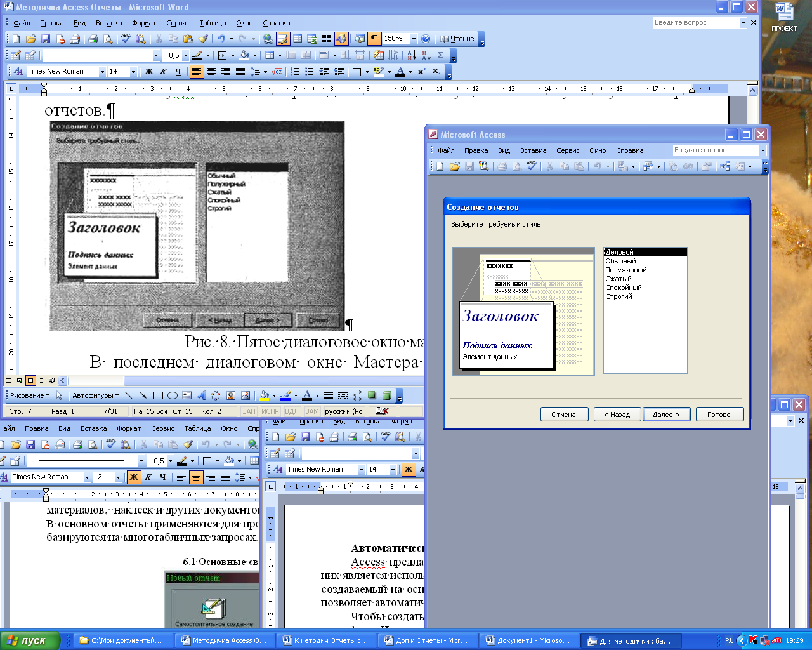Open the Автофигуры autoshapes dropdown

pos(95,395)
